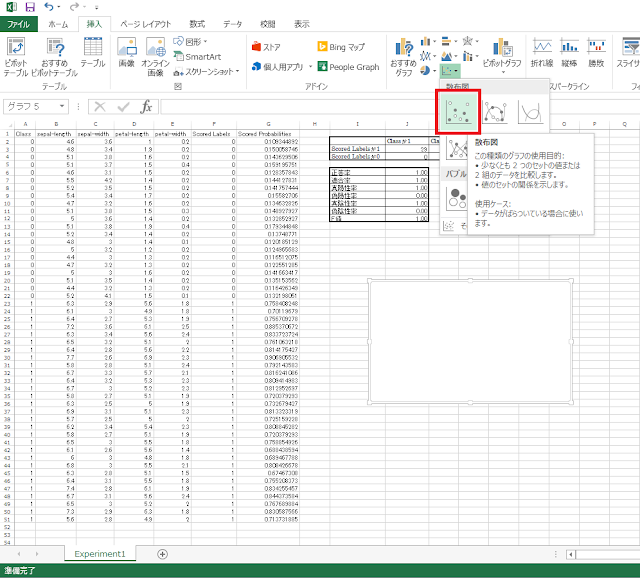
Task: Click the formula bar input field
Action: point(400,106)
